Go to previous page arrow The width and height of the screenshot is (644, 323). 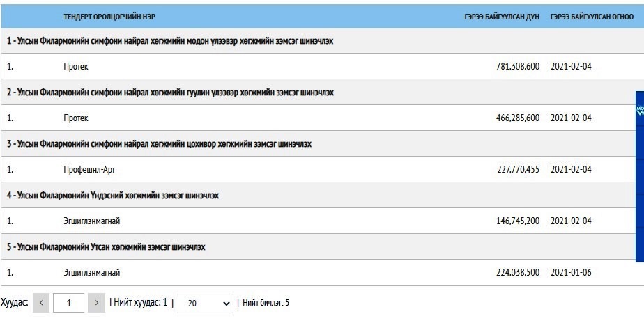[x=41, y=303]
